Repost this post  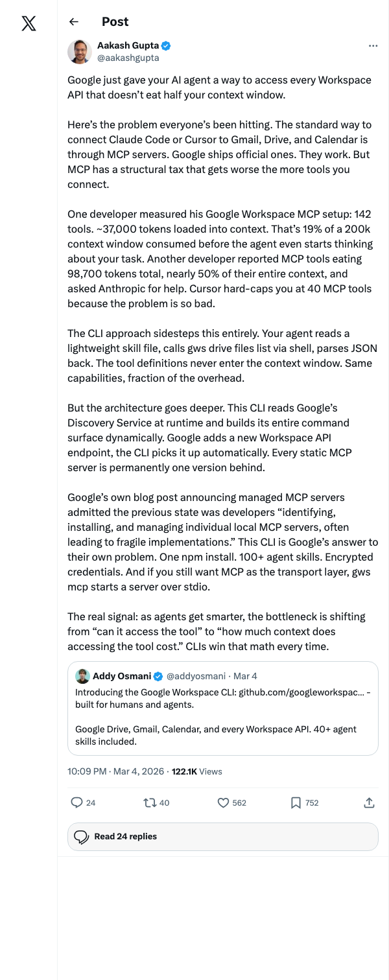[x=149, y=803]
